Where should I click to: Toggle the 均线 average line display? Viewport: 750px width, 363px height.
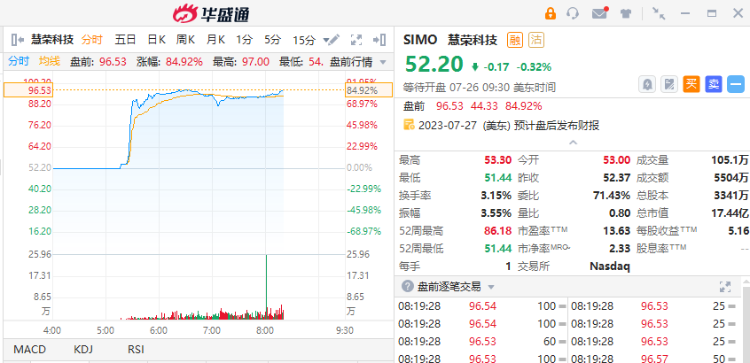pos(49,61)
